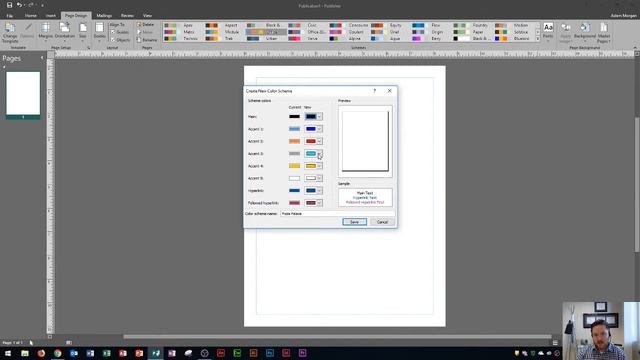Viewport: 640px width, 360px height.
Task: Open File Explorer from the taskbar
Action: click(25, 353)
